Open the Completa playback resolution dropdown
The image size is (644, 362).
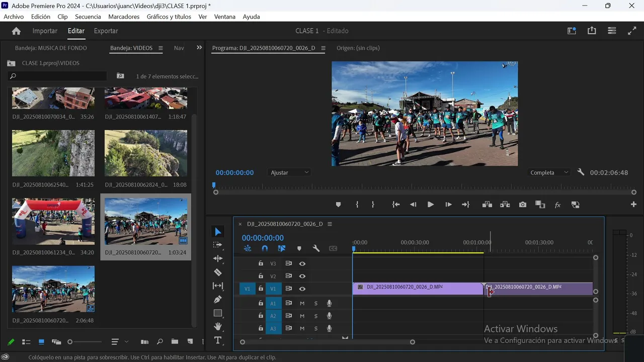click(549, 172)
